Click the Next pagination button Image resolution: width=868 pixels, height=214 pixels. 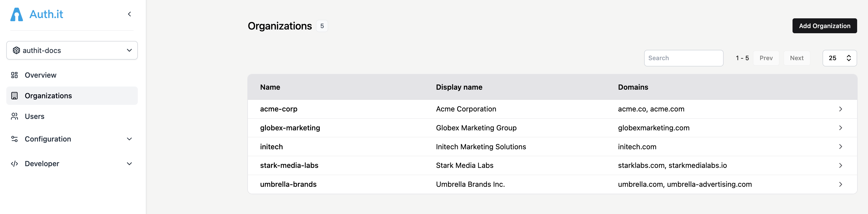pos(797,58)
